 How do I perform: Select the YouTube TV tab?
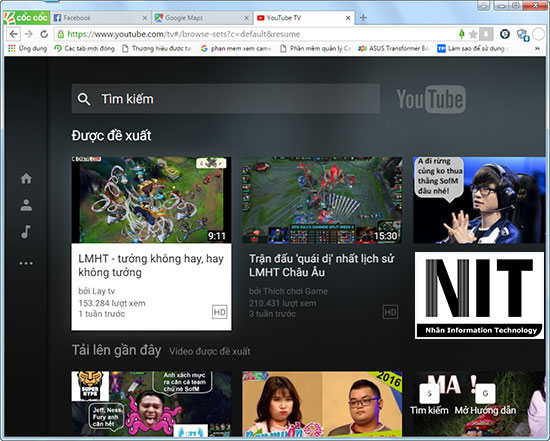pos(303,18)
